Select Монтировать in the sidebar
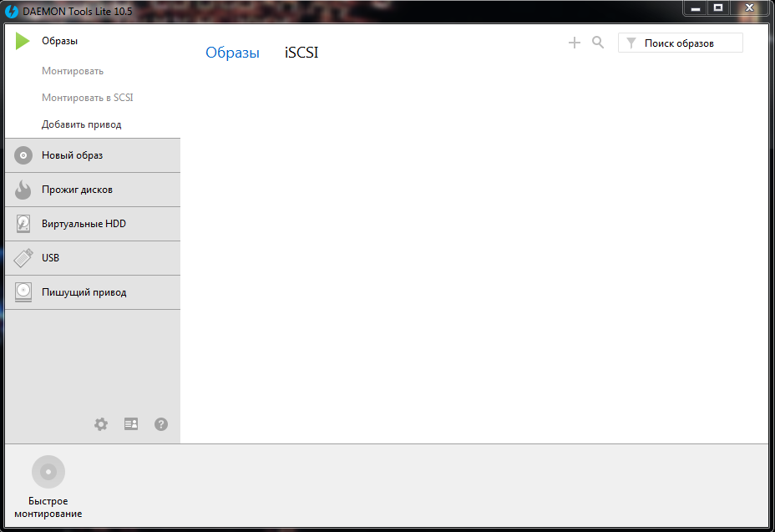775x532 pixels. click(73, 71)
